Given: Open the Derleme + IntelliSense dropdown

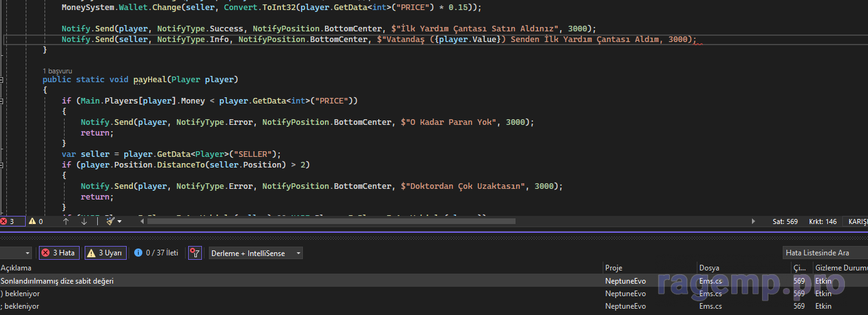Looking at the screenshot, I should (x=256, y=253).
